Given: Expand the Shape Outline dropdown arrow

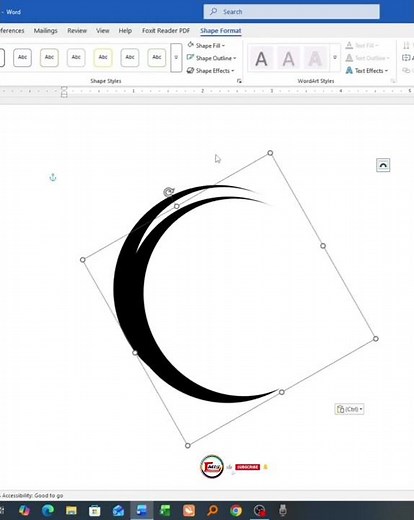Looking at the screenshot, I should 235,58.
